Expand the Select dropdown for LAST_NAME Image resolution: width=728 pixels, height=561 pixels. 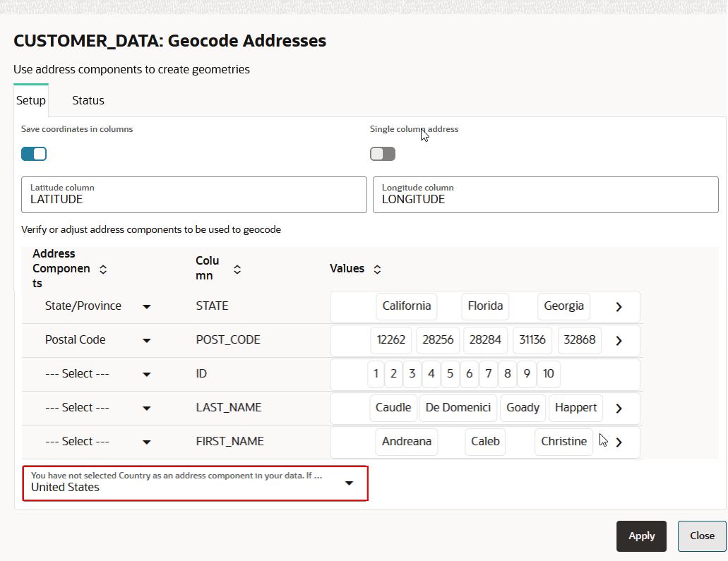coord(146,407)
